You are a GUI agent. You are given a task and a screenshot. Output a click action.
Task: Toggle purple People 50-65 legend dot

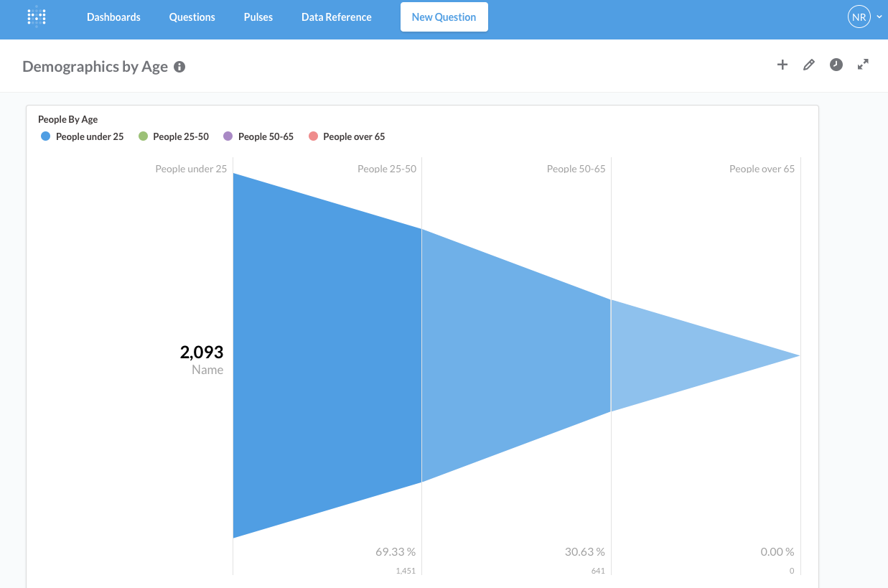pos(228,136)
